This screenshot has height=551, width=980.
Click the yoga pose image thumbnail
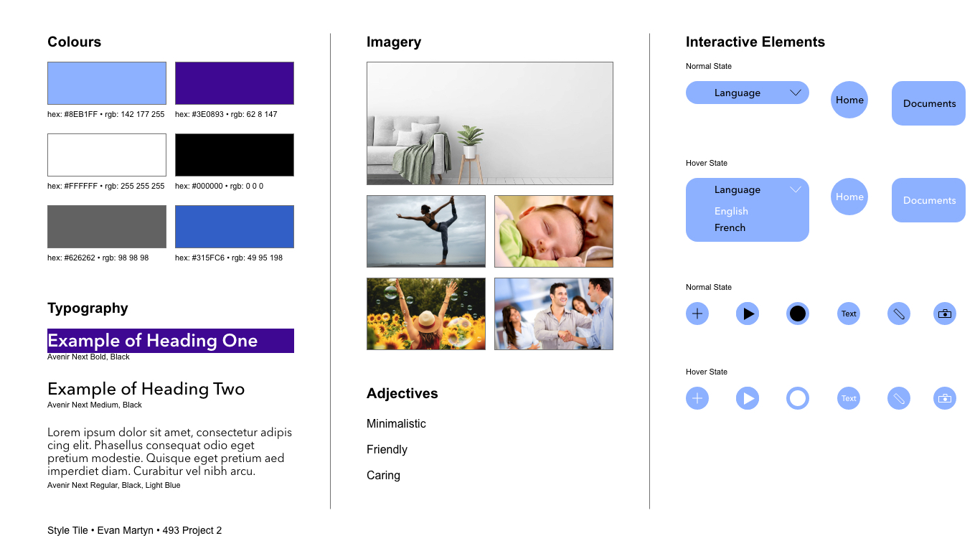(426, 231)
